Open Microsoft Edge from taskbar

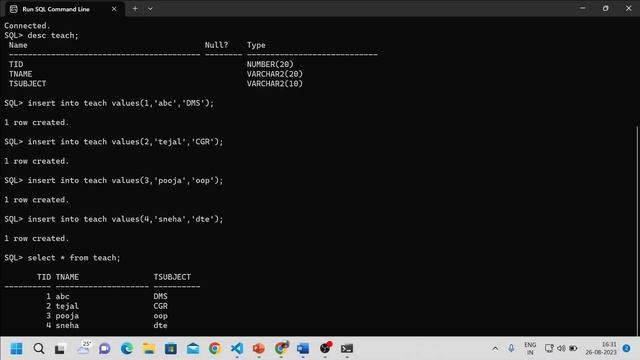tap(127, 349)
